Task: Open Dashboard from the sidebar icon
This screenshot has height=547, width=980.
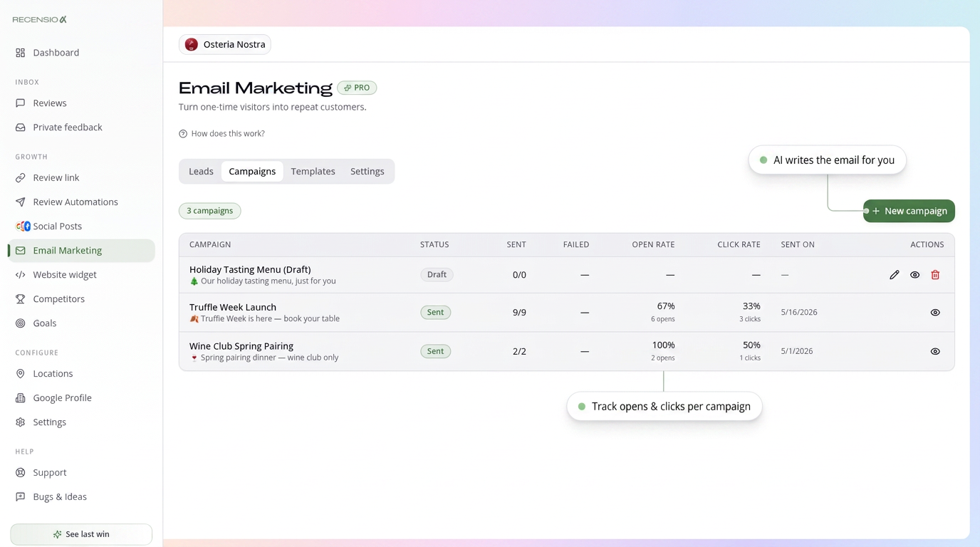Action: [21, 53]
